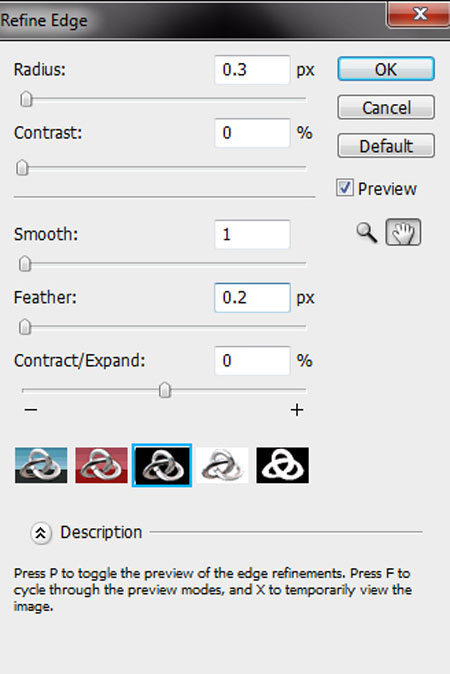Screen dimensions: 450x674
Task: Reset values with the Default button
Action: pos(386,146)
